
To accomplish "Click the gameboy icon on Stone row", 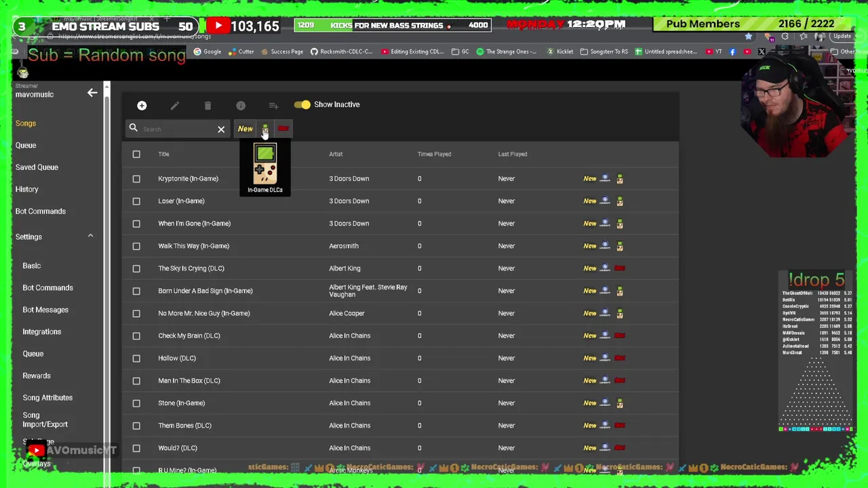I will tap(620, 403).
